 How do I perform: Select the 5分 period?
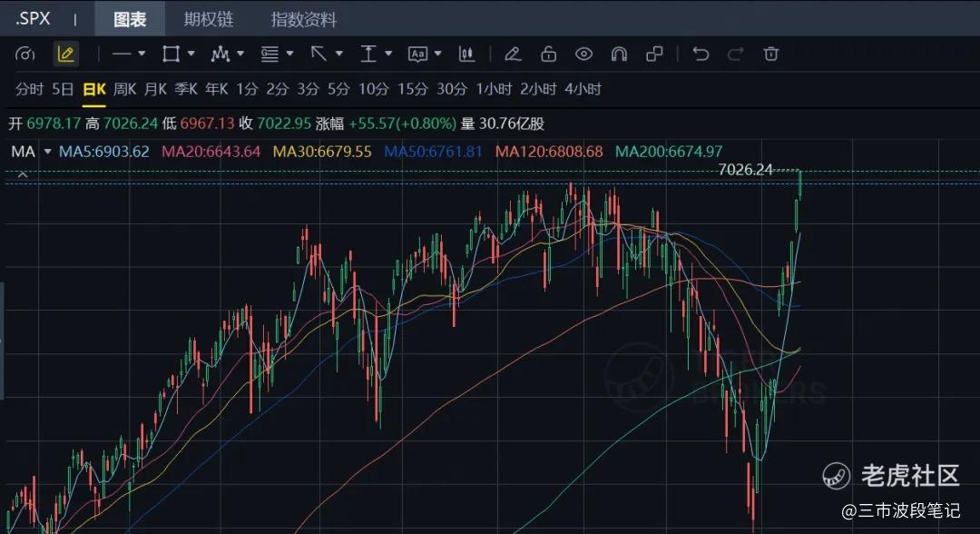click(x=338, y=89)
